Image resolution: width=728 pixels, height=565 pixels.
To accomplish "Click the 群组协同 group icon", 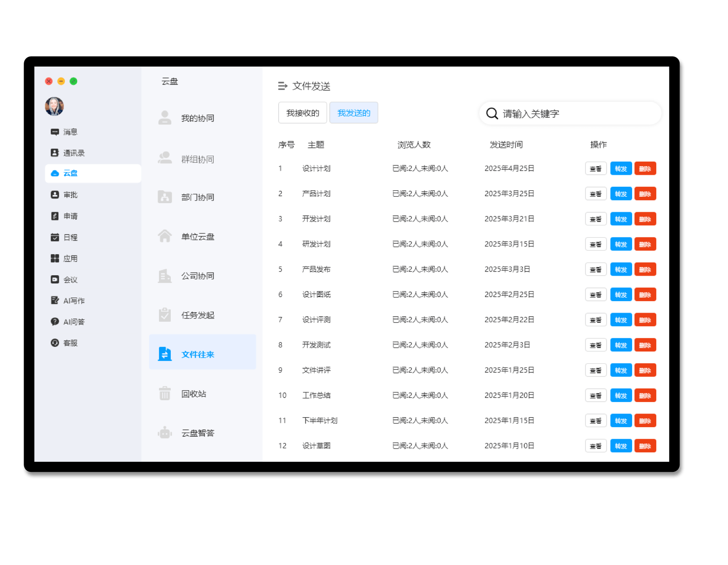I will tap(165, 158).
